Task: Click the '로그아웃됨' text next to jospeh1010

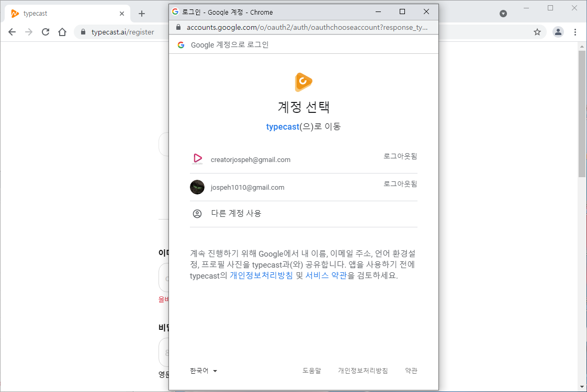Action: (400, 183)
